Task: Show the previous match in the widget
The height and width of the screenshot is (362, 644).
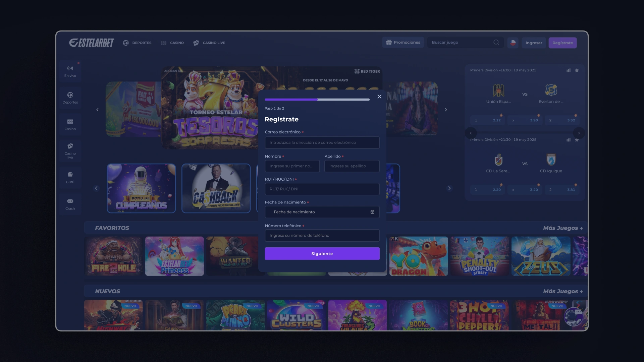Action: tap(471, 133)
